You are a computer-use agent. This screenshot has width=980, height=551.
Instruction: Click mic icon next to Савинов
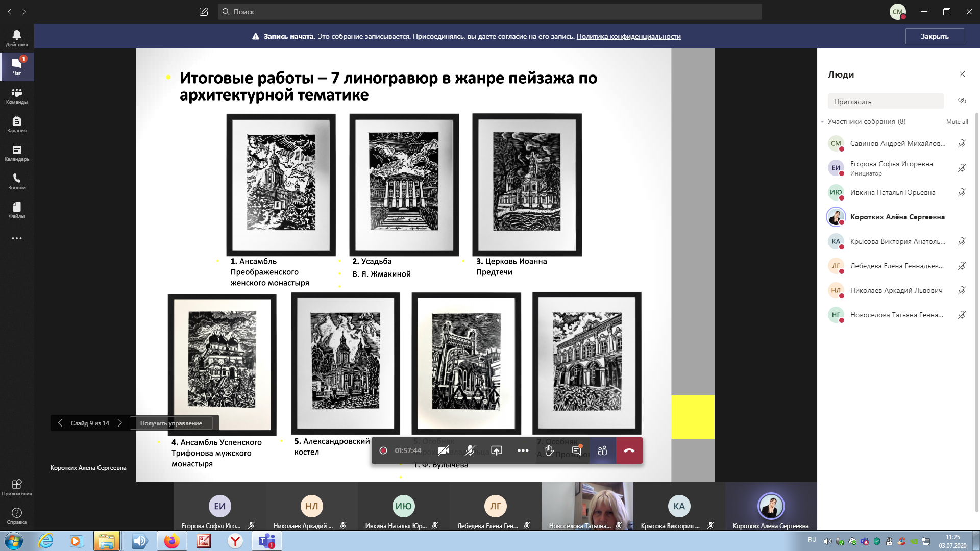(962, 143)
